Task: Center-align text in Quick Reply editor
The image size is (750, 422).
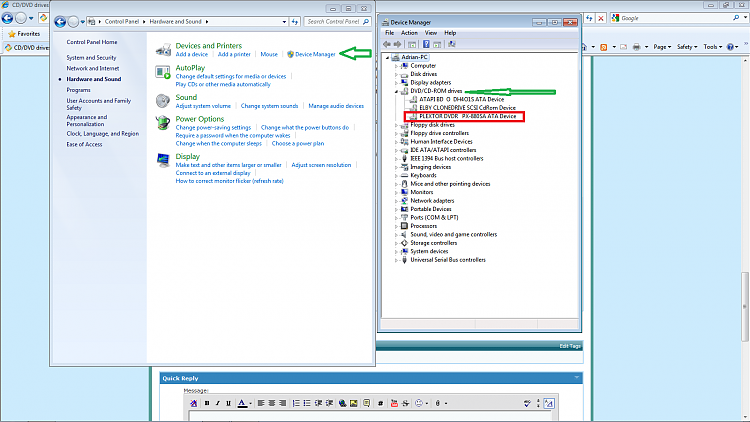Action: [272, 403]
